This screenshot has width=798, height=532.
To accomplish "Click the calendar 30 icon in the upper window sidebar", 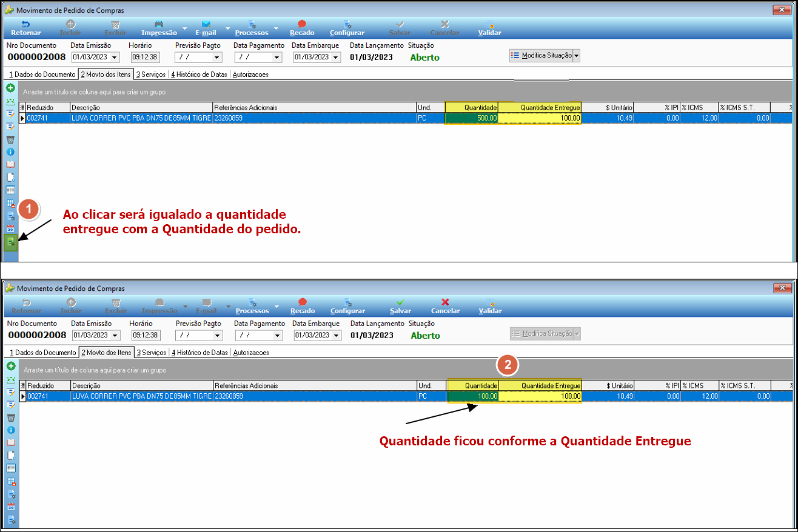I will click(x=10, y=229).
